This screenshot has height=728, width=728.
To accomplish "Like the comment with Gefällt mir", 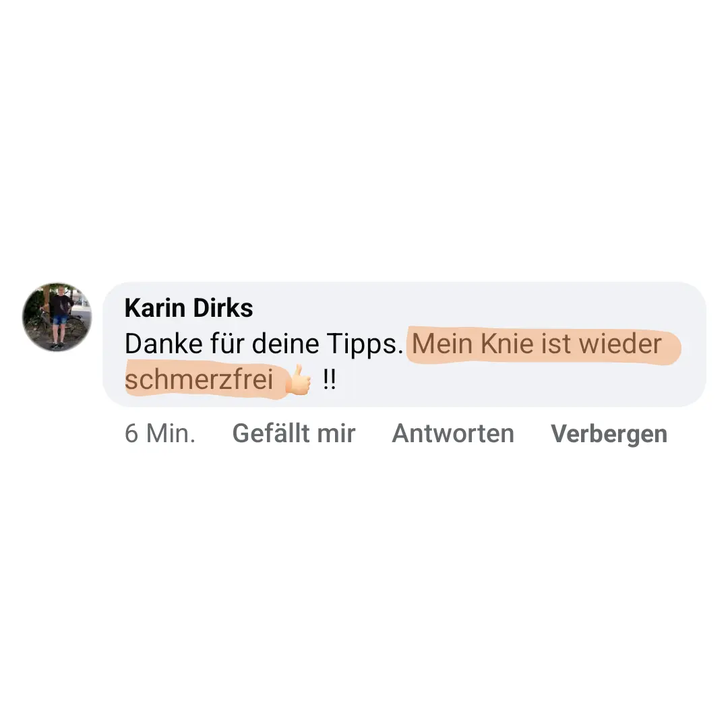I will coord(293,433).
